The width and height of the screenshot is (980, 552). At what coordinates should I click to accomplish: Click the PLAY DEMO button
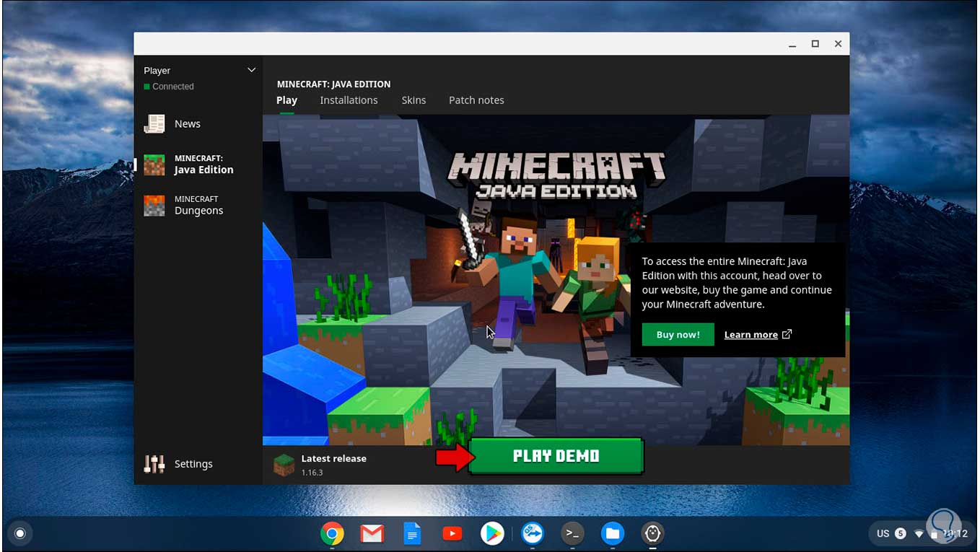pos(556,456)
